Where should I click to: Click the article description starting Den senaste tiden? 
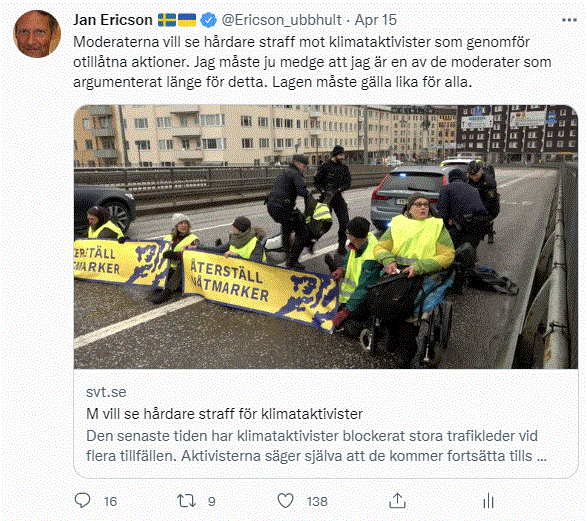316,446
